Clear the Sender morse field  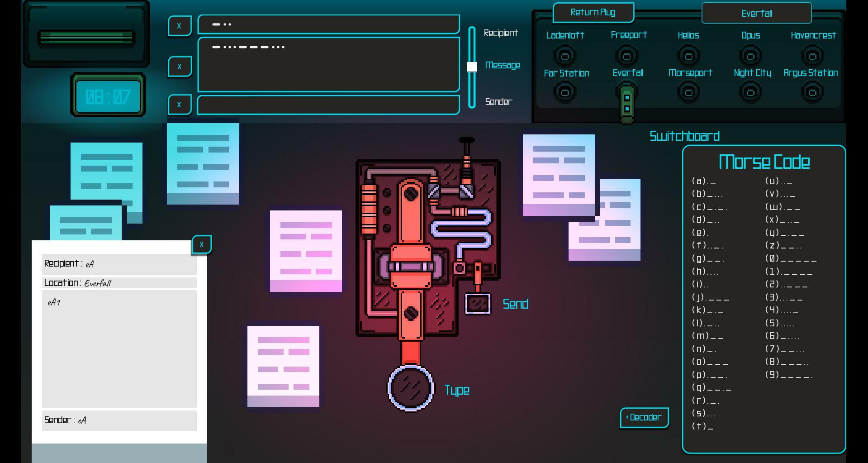[180, 105]
